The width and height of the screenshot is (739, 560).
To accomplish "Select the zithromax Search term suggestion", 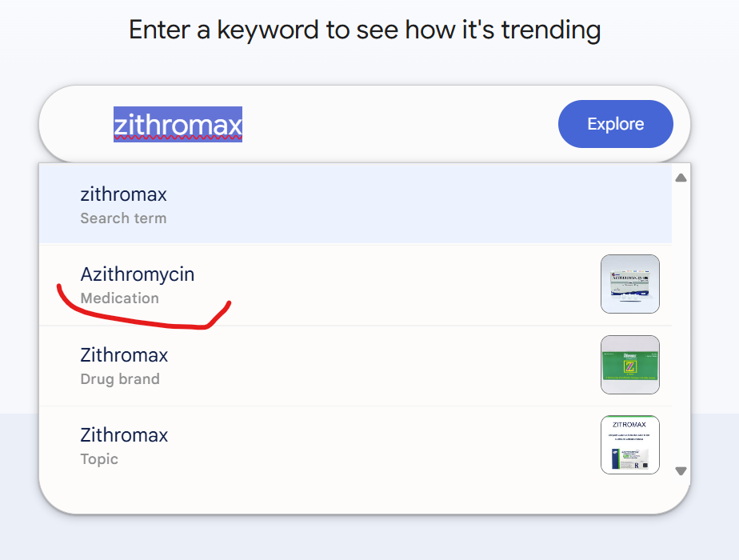I will [x=124, y=194].
